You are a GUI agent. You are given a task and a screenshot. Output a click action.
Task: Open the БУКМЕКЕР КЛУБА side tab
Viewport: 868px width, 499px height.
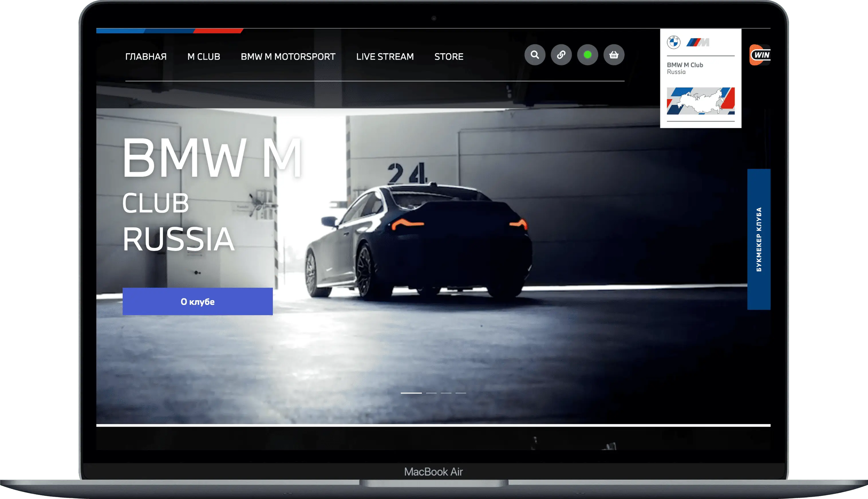tap(759, 239)
